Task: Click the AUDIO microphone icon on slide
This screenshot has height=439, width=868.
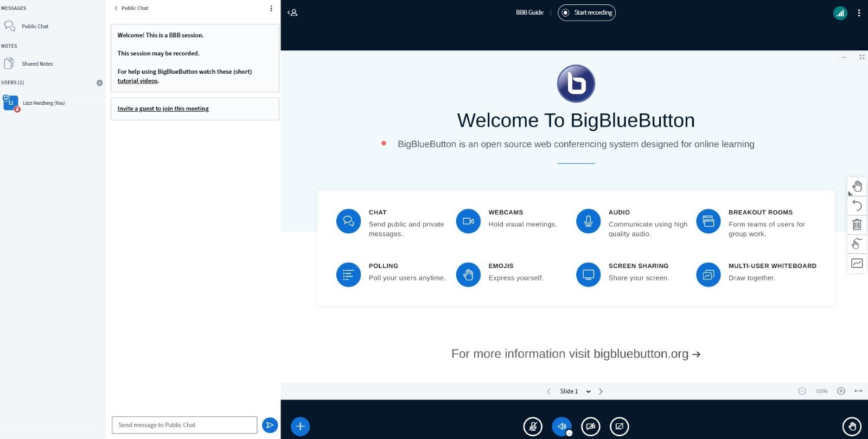Action: (588, 221)
